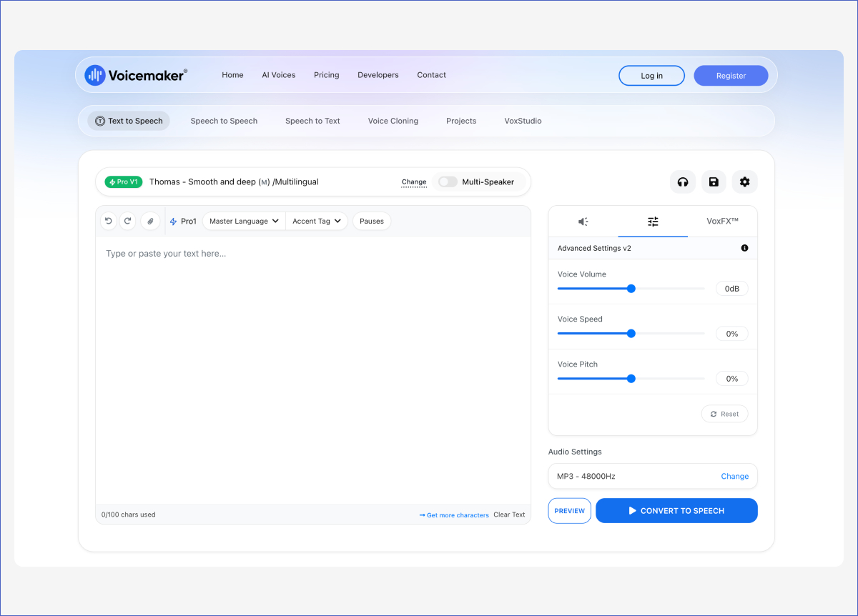Select the sliders advanced settings tab

click(x=653, y=222)
